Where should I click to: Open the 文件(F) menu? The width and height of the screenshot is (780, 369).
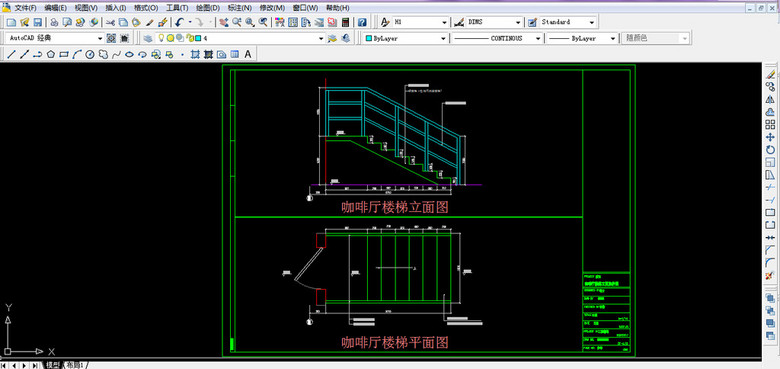coord(25,8)
